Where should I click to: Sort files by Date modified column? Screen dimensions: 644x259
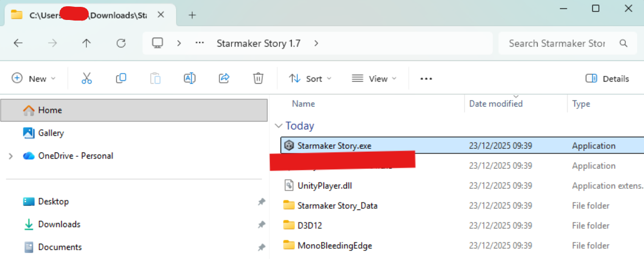(x=495, y=104)
